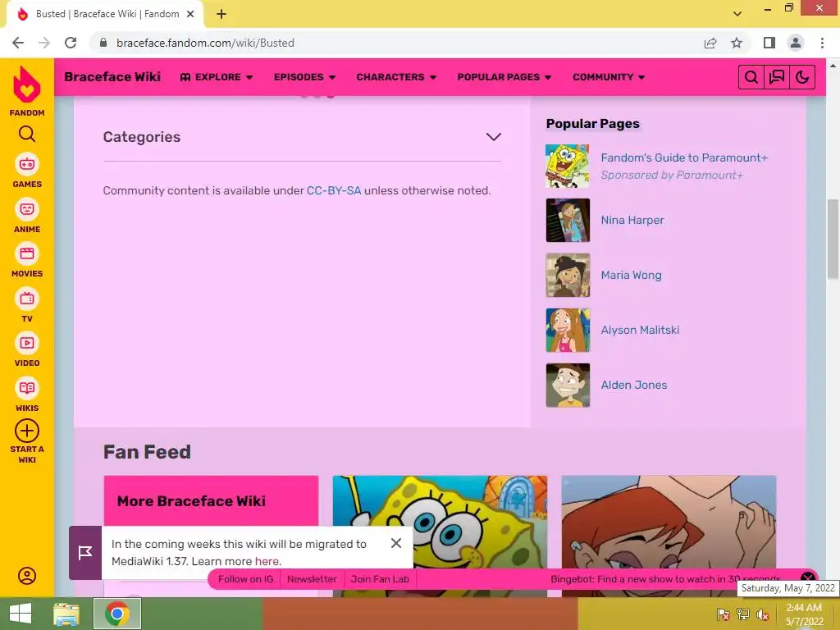
Task: Open the Fandom sidebar search icon
Action: coord(27,134)
